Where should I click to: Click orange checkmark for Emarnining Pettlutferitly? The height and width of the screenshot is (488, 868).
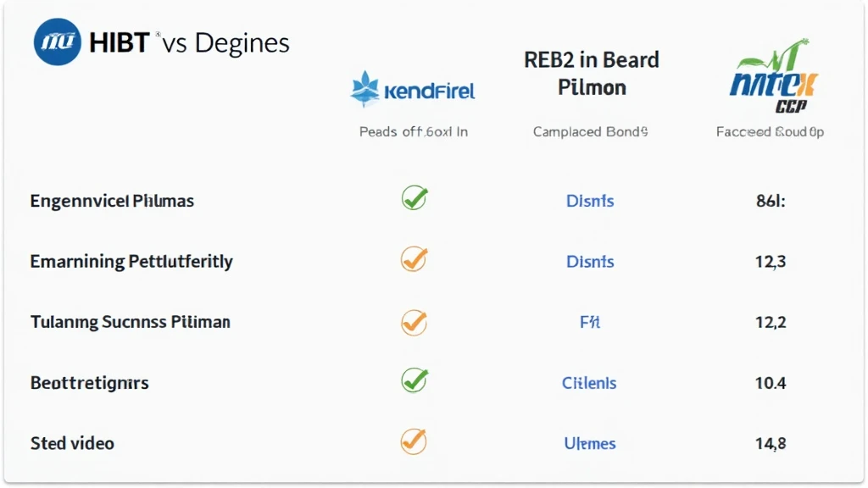click(414, 258)
